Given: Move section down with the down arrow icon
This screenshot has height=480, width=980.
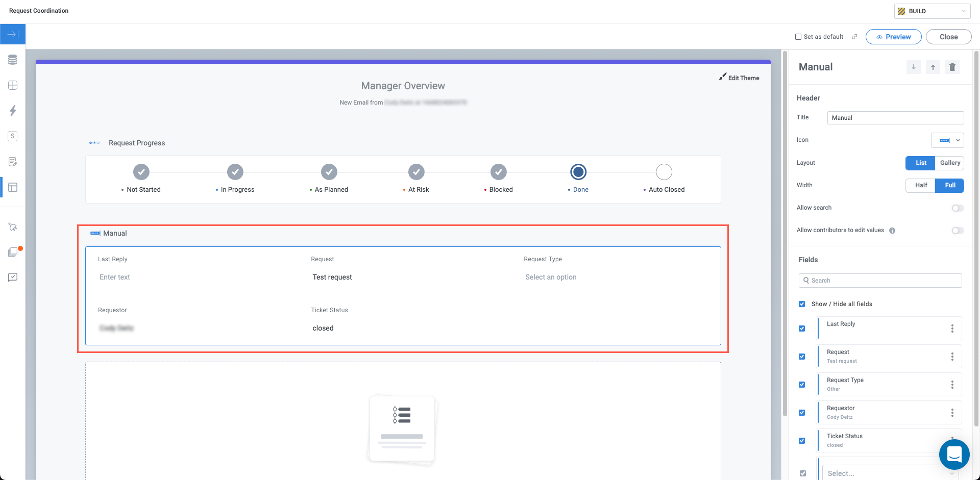Looking at the screenshot, I should point(913,67).
